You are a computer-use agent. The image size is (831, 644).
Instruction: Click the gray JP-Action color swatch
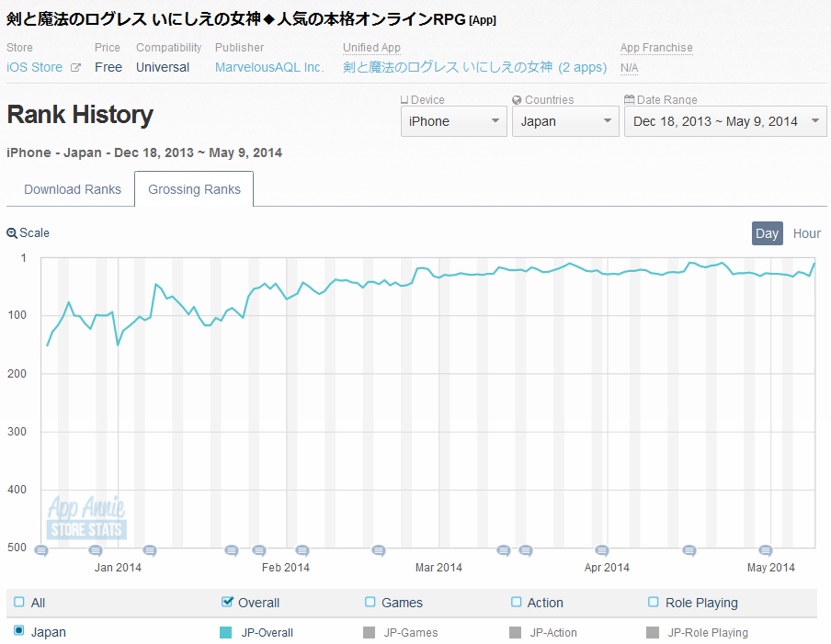coord(515,632)
